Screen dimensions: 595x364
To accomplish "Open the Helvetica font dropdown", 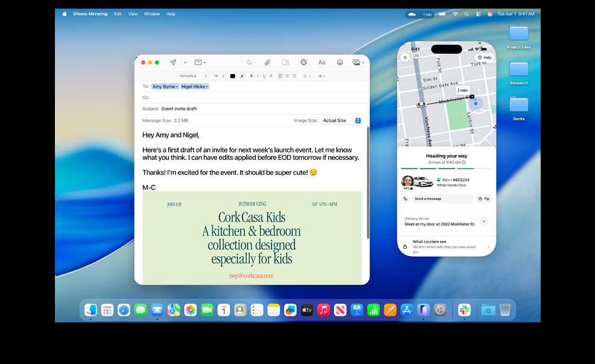I will tap(193, 76).
